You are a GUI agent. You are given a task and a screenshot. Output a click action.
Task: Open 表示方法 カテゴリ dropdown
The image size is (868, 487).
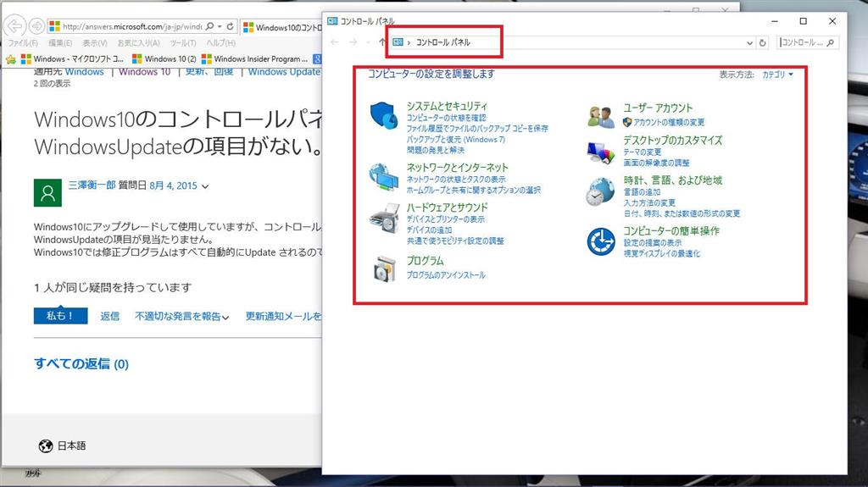777,75
